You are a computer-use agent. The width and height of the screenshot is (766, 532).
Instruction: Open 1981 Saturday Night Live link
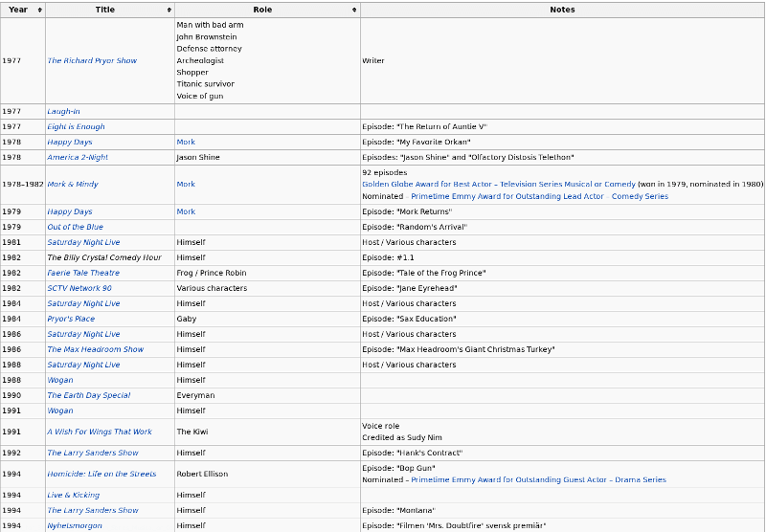click(83, 242)
